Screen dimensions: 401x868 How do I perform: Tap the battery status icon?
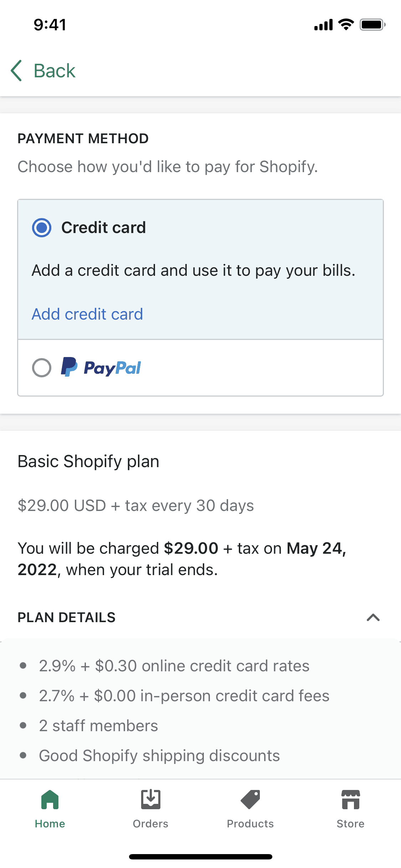(x=372, y=25)
